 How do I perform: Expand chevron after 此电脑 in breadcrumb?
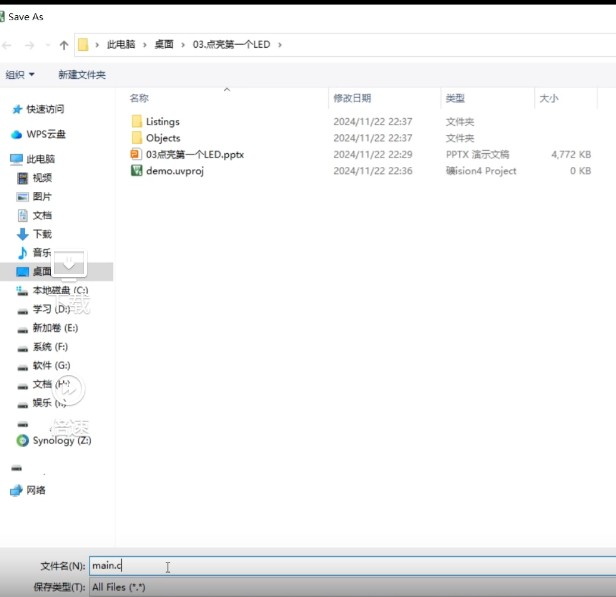(145, 45)
